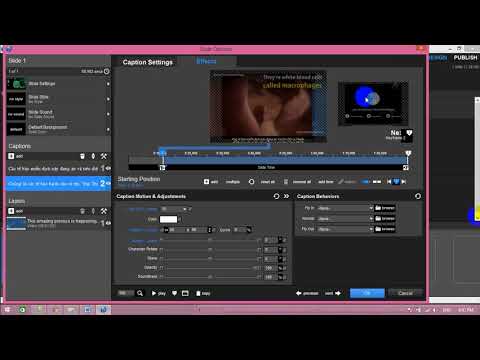The image size is (480, 360).
Task: Toggle the blue highlighted timeline view switch
Action: tap(366, 182)
